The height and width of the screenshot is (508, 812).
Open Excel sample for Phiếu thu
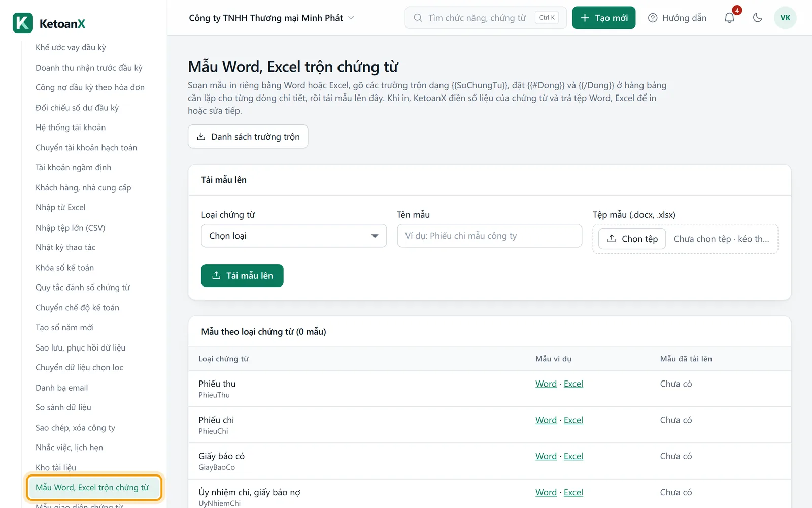[x=573, y=384]
